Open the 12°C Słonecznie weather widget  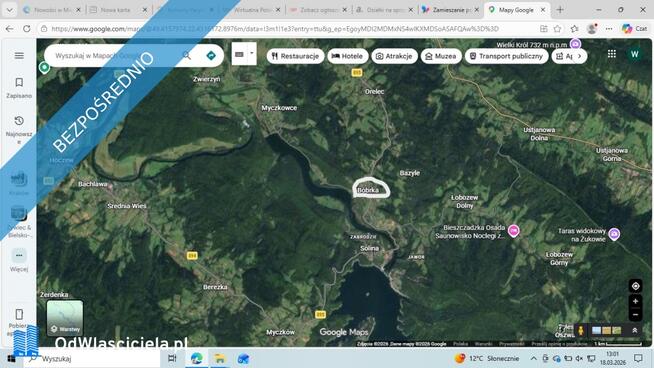point(487,358)
